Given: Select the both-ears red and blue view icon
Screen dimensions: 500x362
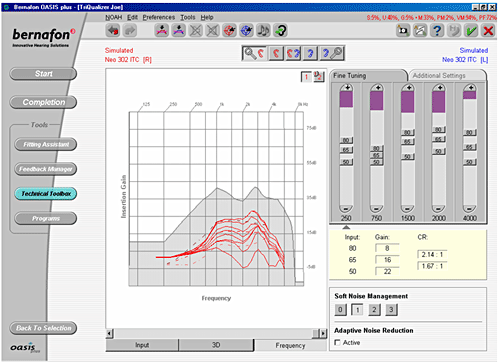Looking at the screenshot, I should (293, 53).
